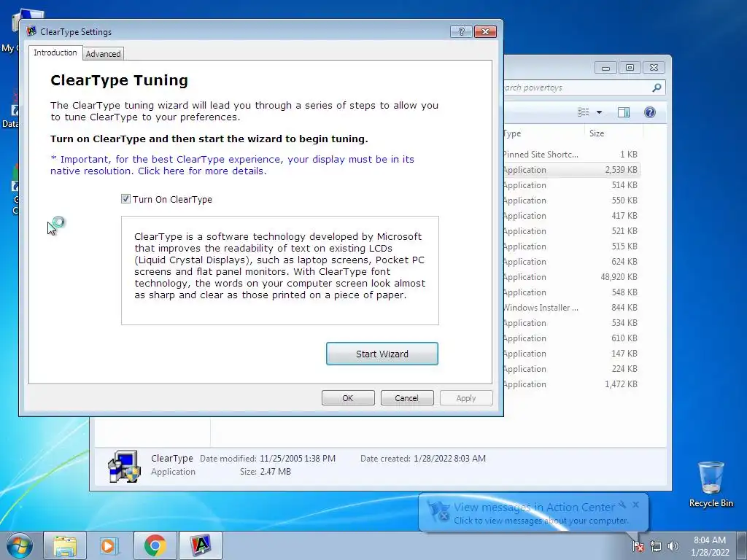Click OK in ClearType Settings
The width and height of the screenshot is (747, 560).
[348, 398]
